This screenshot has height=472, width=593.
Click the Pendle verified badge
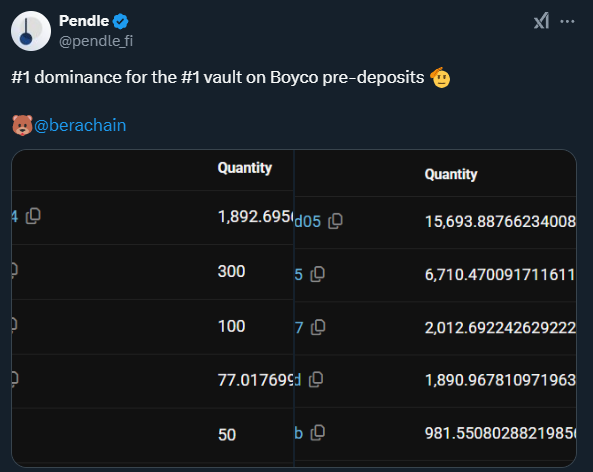[121, 21]
